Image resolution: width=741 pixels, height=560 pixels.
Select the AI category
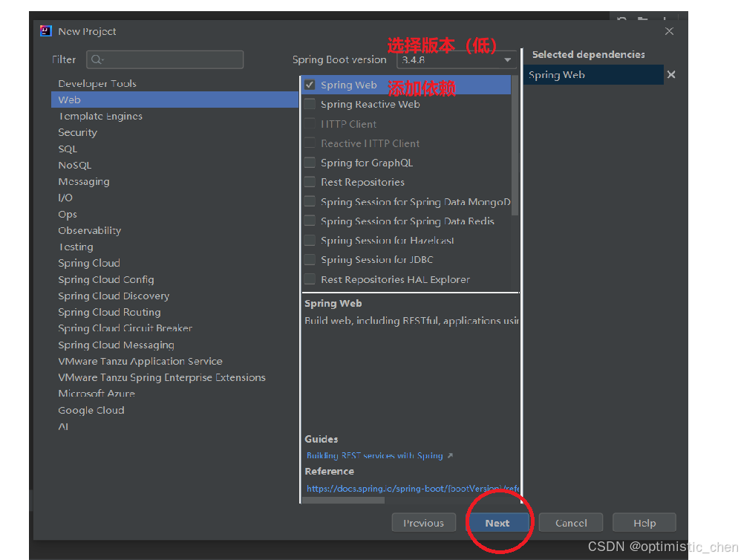coord(63,426)
